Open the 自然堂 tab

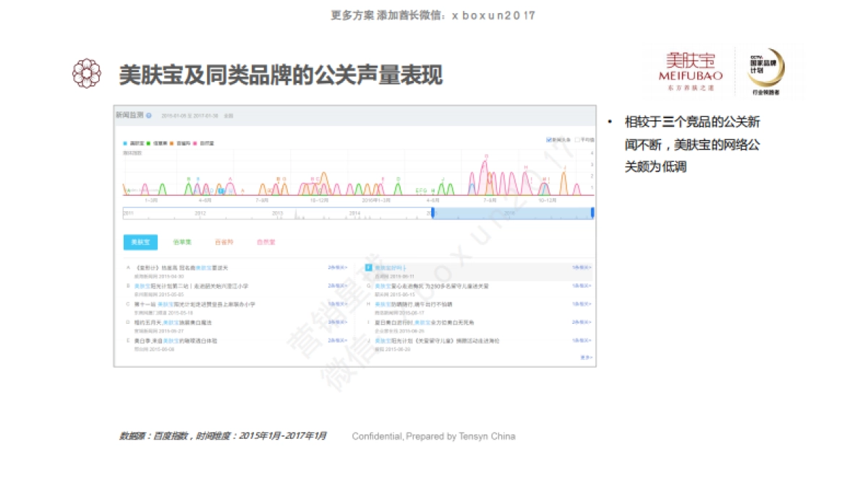(265, 242)
